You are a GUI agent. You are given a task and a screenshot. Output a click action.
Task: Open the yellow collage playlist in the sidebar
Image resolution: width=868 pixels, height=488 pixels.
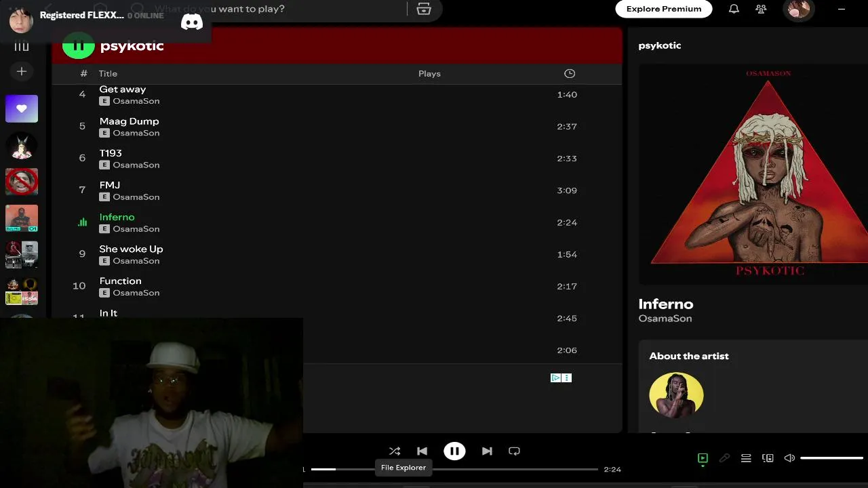22,291
